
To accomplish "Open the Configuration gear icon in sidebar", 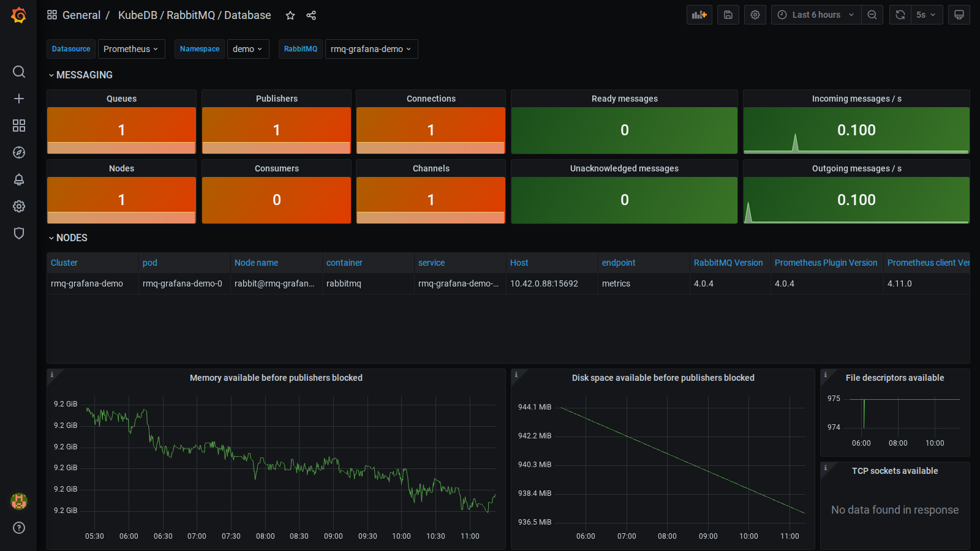I will tap(19, 206).
